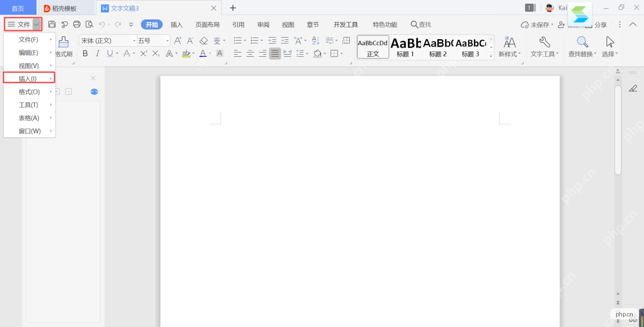The width and height of the screenshot is (644, 327).
Task: Apply Bold formatting with the B icon
Action: (85, 53)
